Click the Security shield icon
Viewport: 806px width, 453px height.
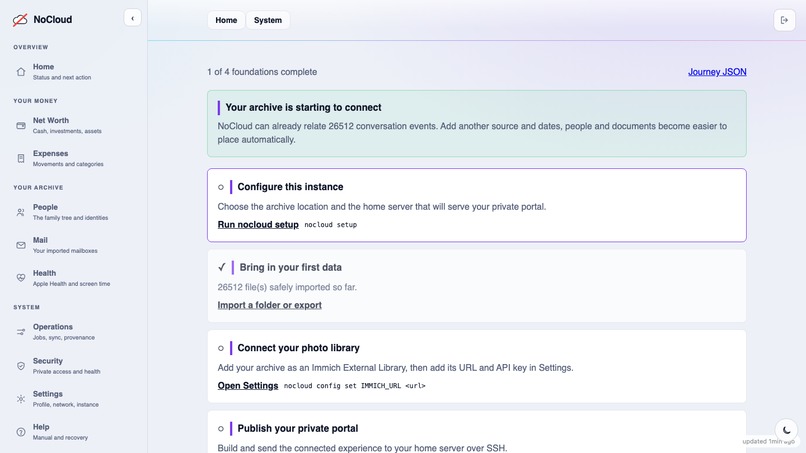21,366
